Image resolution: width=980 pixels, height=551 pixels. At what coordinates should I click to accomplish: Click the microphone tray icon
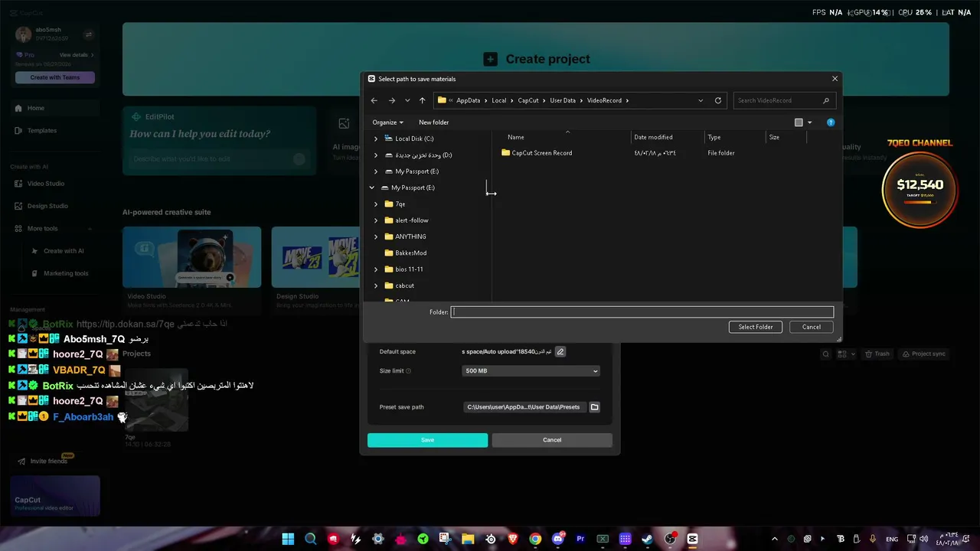click(873, 539)
